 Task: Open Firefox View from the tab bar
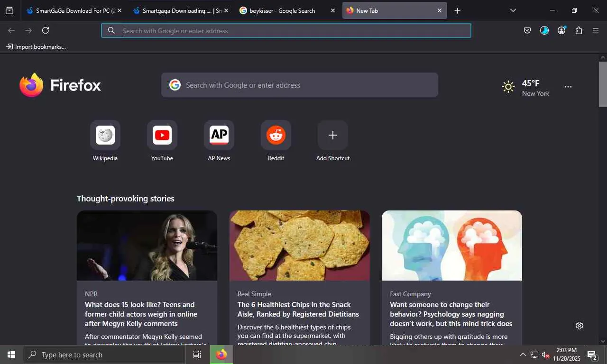click(9, 10)
